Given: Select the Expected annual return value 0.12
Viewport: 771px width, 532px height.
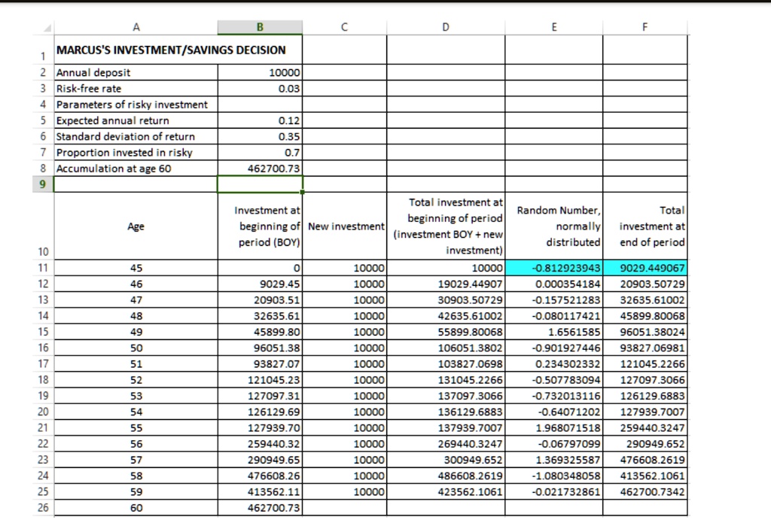Looking at the screenshot, I should pyautogui.click(x=260, y=121).
